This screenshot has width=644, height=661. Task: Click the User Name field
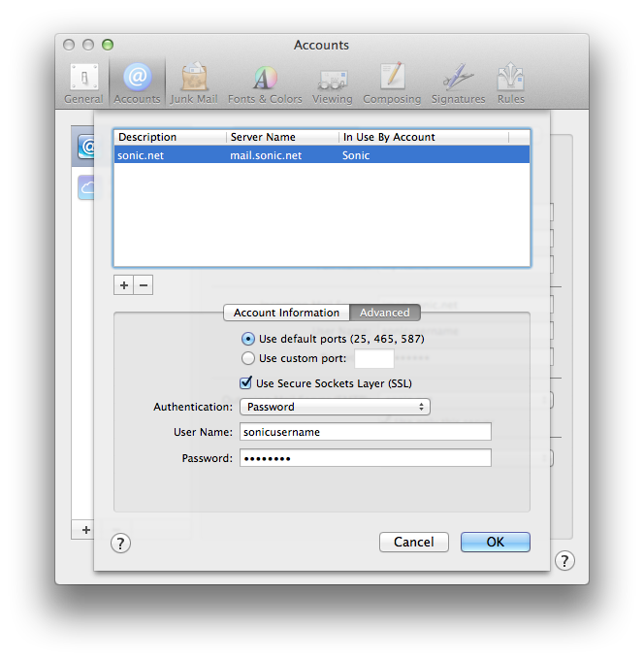pos(366,432)
